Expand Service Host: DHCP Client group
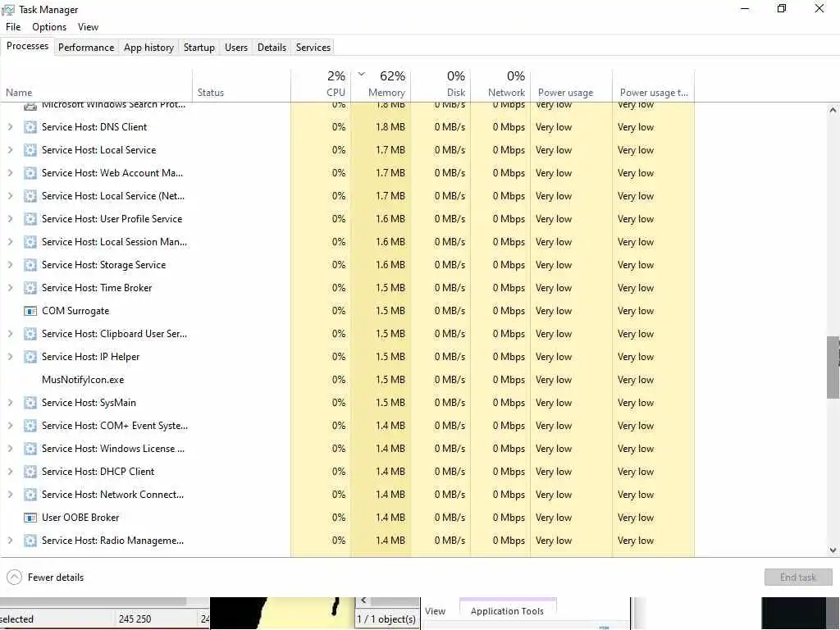Screen dimensions: 840x630 point(10,472)
